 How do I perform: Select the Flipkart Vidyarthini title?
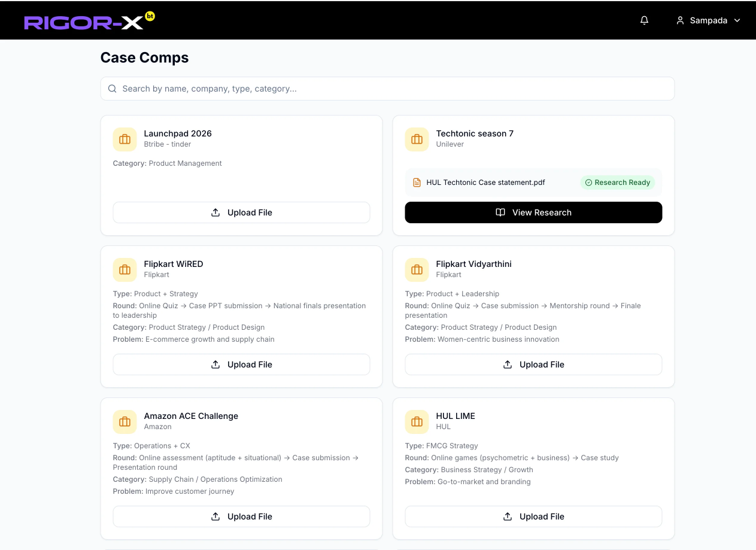(473, 264)
